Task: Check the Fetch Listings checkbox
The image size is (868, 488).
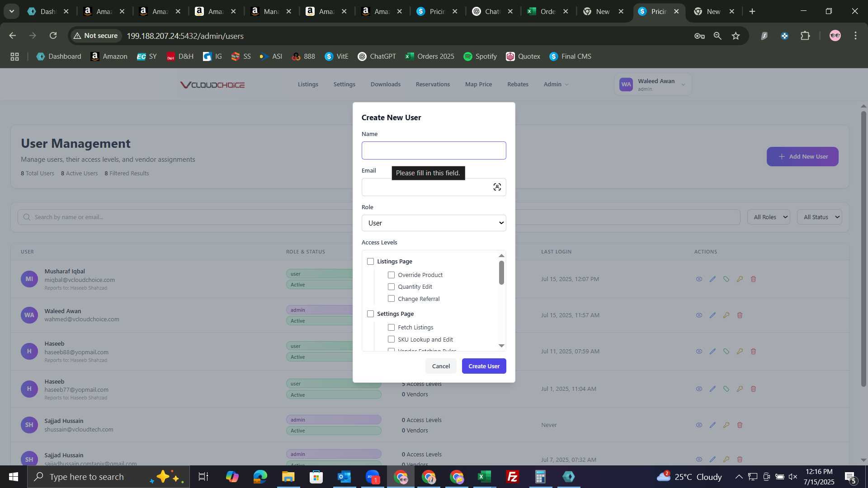Action: click(392, 328)
